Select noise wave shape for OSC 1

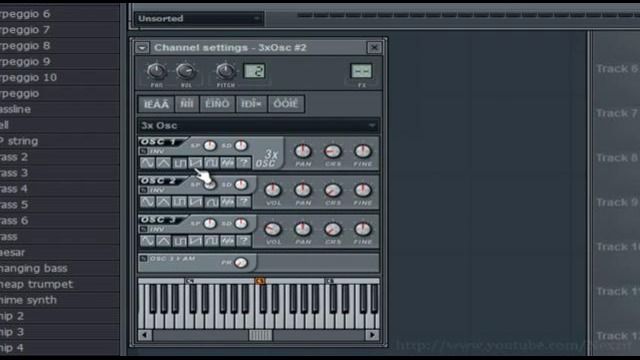click(x=227, y=163)
